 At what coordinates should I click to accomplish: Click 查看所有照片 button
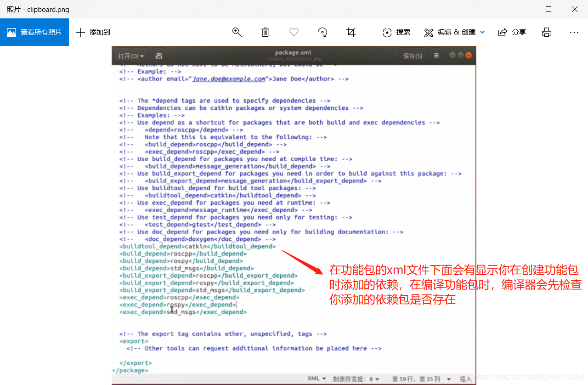(34, 32)
